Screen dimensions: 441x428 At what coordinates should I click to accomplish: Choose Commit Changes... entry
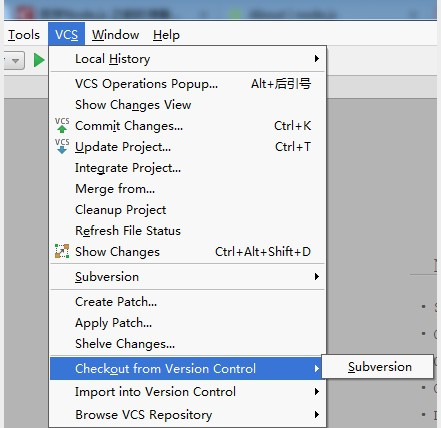188,126
